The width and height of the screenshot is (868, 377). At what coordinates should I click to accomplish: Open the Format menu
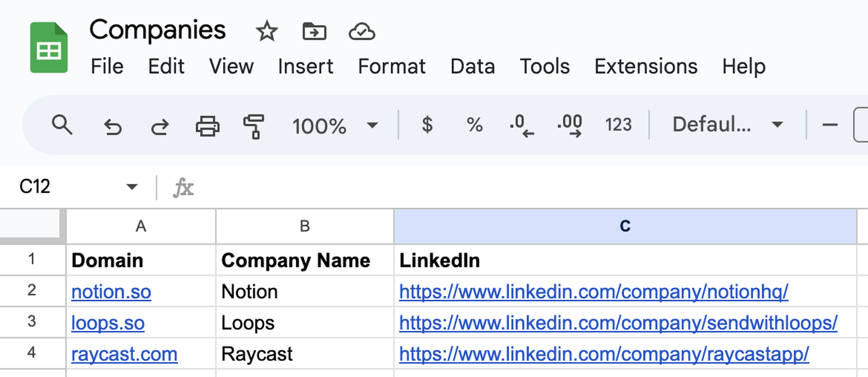pyautogui.click(x=392, y=66)
